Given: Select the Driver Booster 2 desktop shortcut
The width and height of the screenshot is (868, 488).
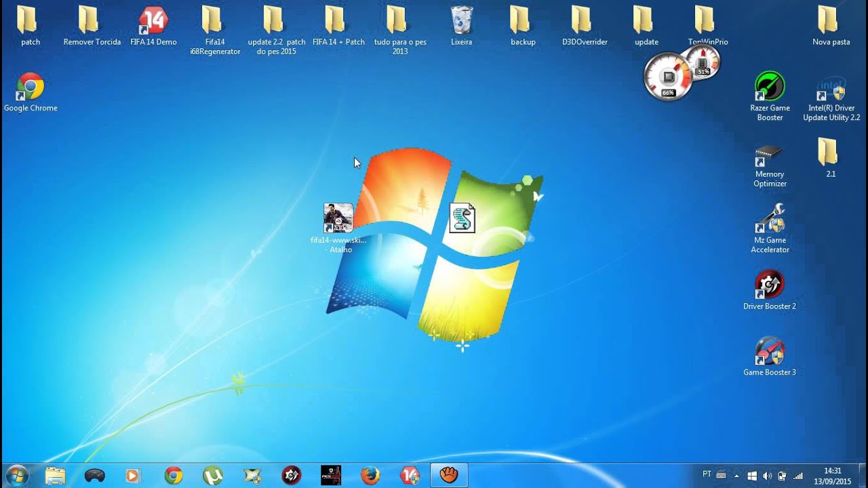Looking at the screenshot, I should click(770, 290).
